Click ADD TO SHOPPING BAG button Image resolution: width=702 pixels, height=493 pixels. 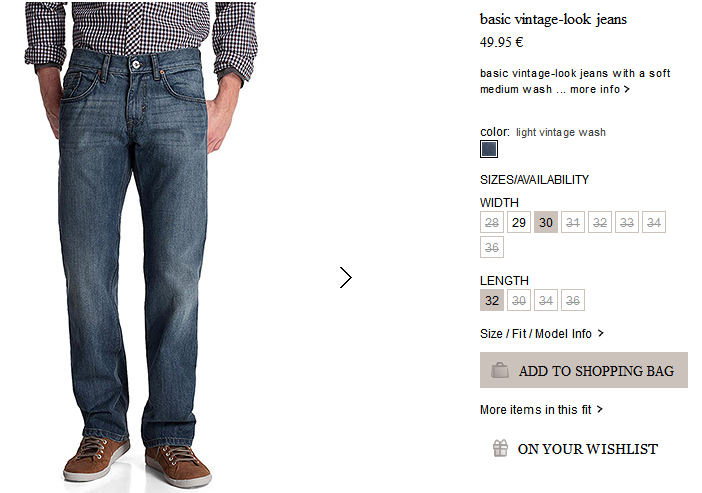click(584, 370)
